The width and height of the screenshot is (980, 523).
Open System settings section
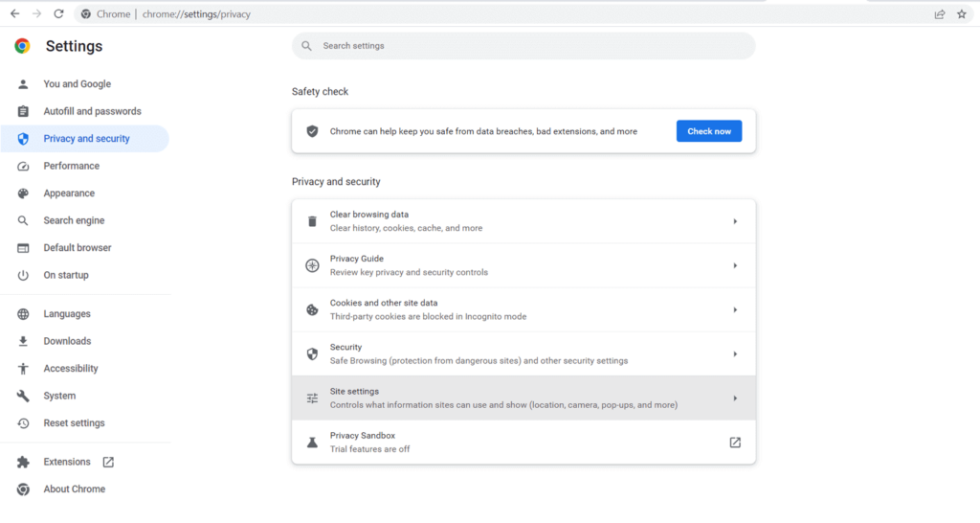coord(84,396)
